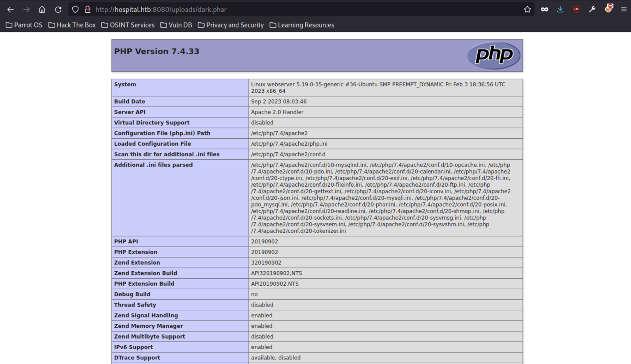The height and width of the screenshot is (364, 631).
Task: Open the hamburger application menu
Action: pyautogui.click(x=624, y=9)
